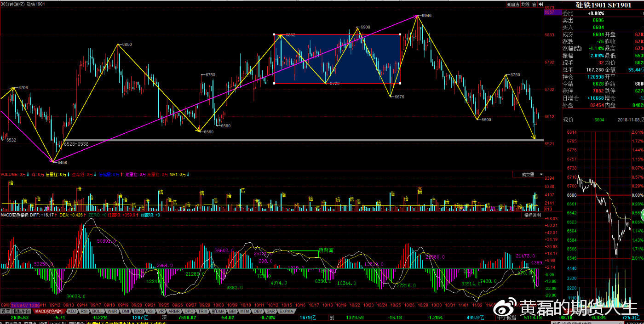Switch to the DMI indicator tab

(125, 311)
